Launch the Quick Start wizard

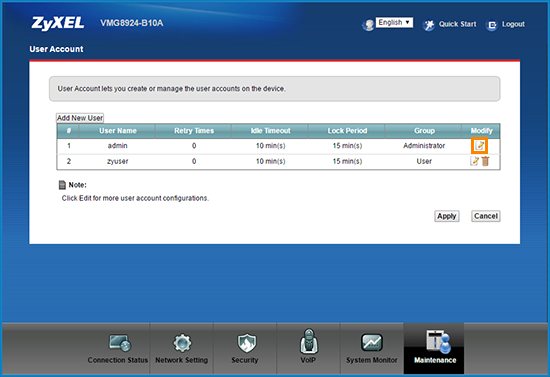(x=450, y=25)
